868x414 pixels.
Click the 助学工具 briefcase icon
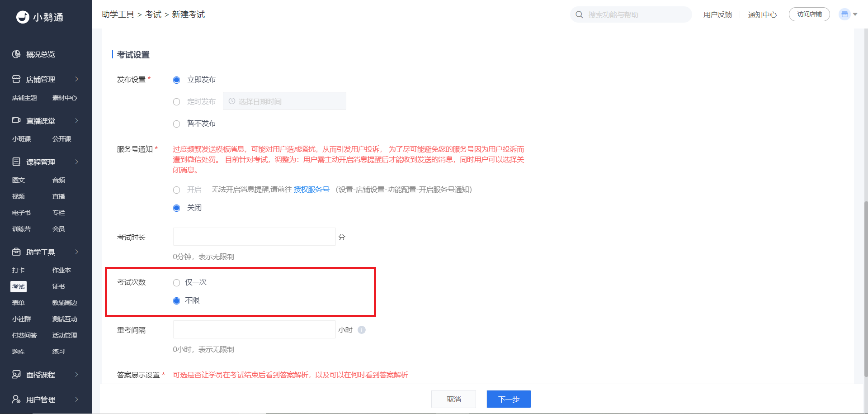(16, 252)
